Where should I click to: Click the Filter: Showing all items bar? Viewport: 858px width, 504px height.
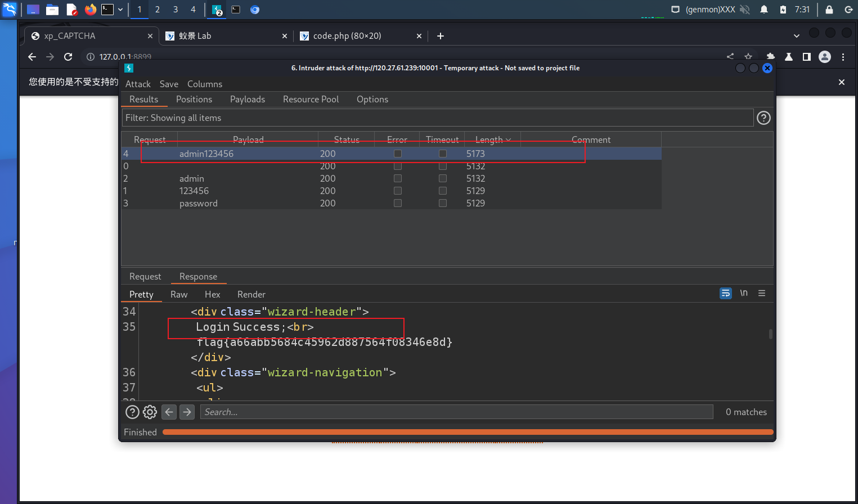point(438,118)
